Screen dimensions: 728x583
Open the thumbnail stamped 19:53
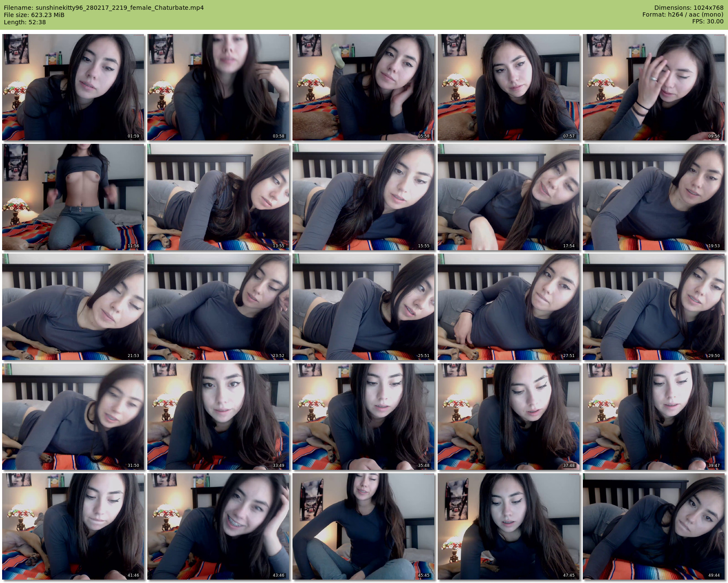click(654, 197)
